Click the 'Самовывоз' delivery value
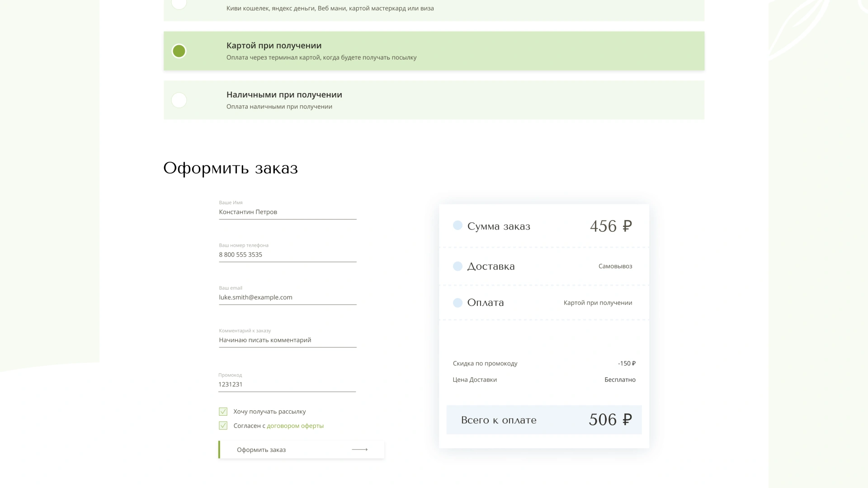 (615, 266)
